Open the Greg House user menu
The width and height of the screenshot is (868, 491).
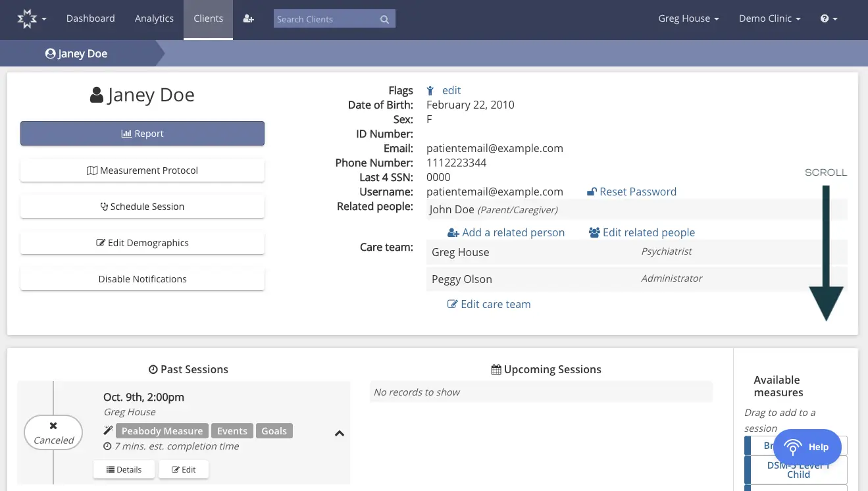tap(688, 18)
